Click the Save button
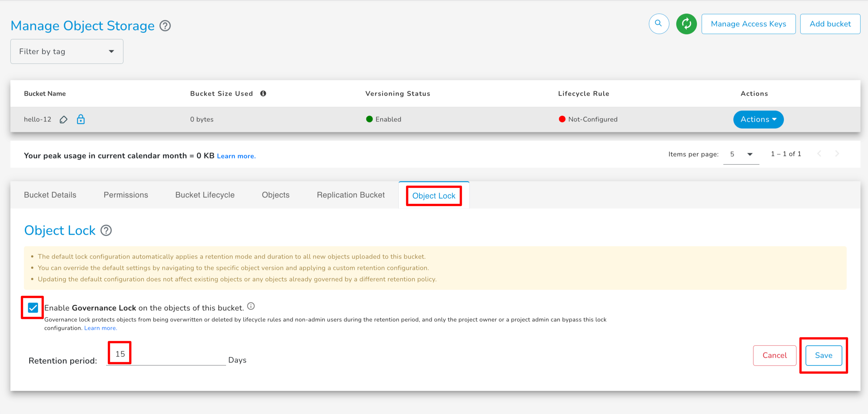This screenshot has width=868, height=414. 823,355
